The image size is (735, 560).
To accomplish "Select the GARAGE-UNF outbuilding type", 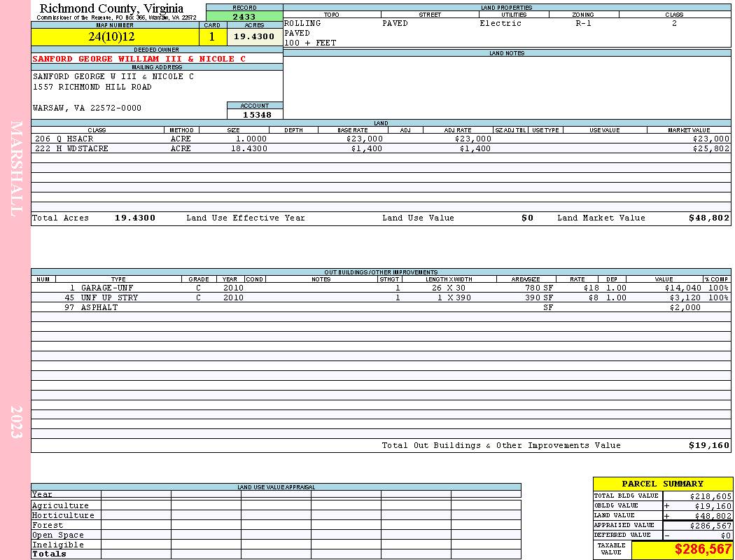I will click(x=107, y=288).
